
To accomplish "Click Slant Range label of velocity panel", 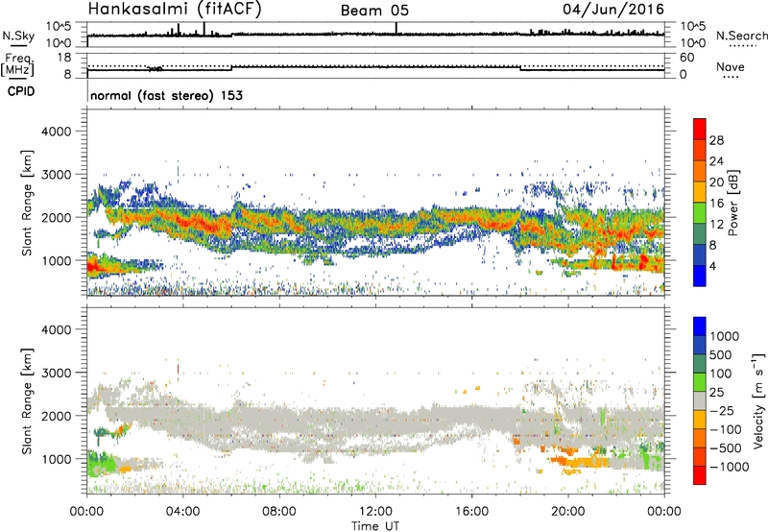I will pyautogui.click(x=27, y=400).
